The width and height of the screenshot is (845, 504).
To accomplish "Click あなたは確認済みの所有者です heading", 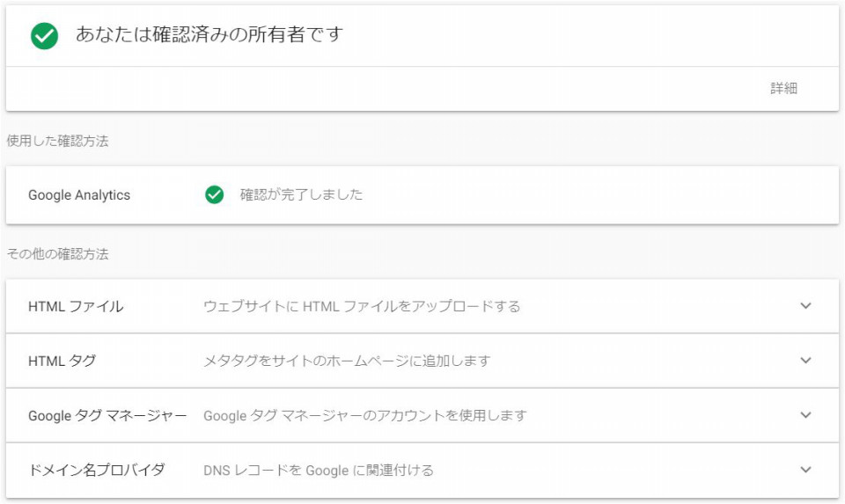I will 209,34.
